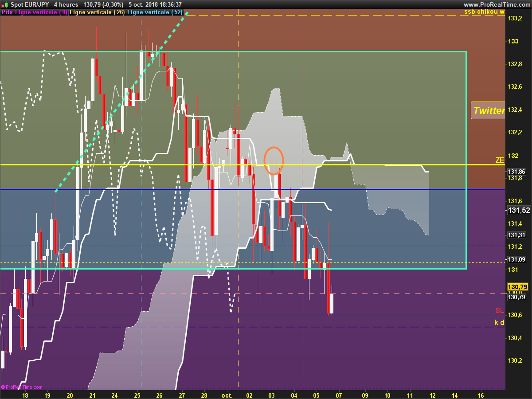Screen dimensions: 532x399
Task: Click the 131,09 price tag
Action: tap(516, 260)
